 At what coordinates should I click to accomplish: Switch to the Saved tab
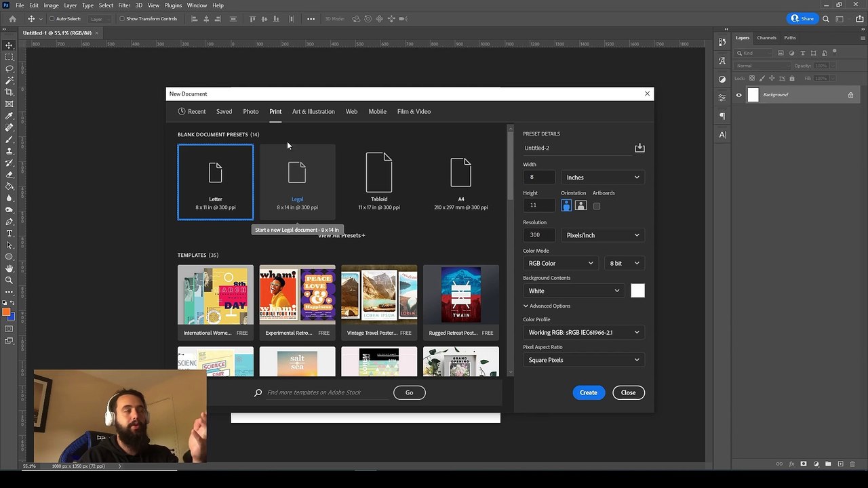point(224,111)
